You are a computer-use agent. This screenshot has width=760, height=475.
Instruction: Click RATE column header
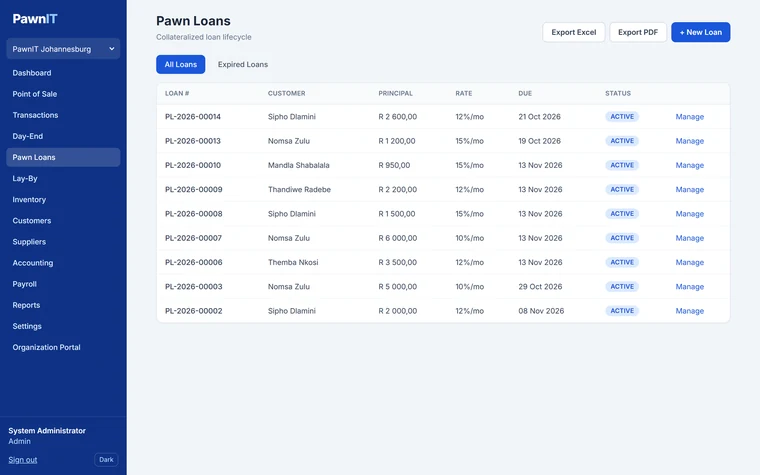tap(463, 94)
